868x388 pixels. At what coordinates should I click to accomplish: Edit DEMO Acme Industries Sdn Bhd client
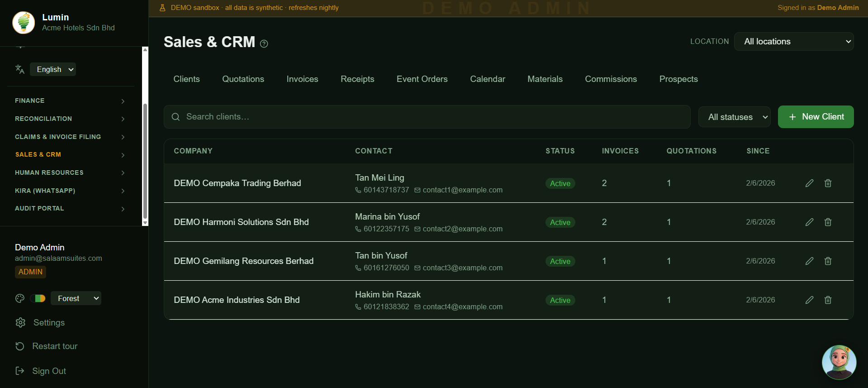pos(809,300)
